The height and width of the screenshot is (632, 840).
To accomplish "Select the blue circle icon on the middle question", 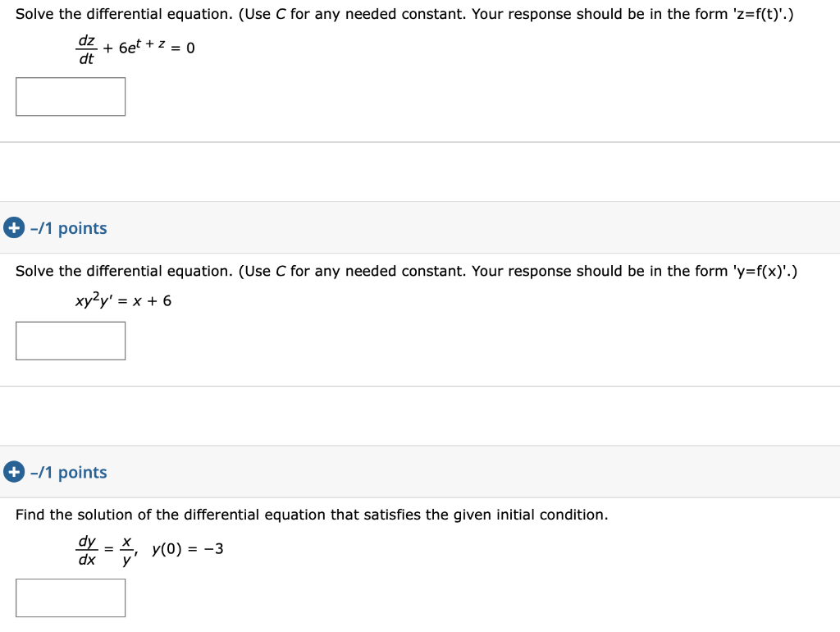I will pyautogui.click(x=13, y=227).
